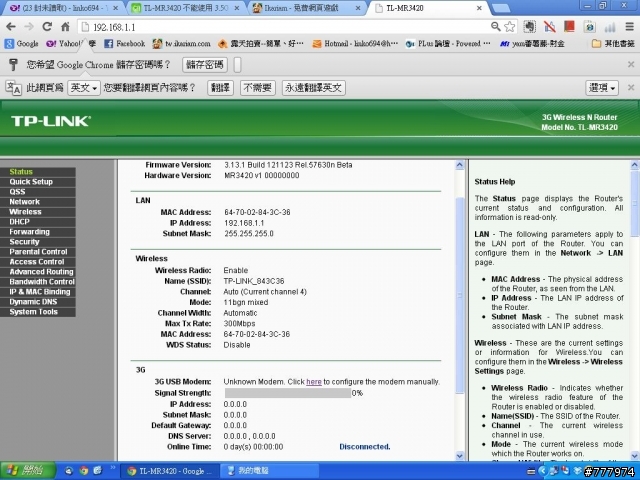This screenshot has width=640, height=480.
Task: Click the 不需要 decline translation button
Action: click(x=258, y=88)
